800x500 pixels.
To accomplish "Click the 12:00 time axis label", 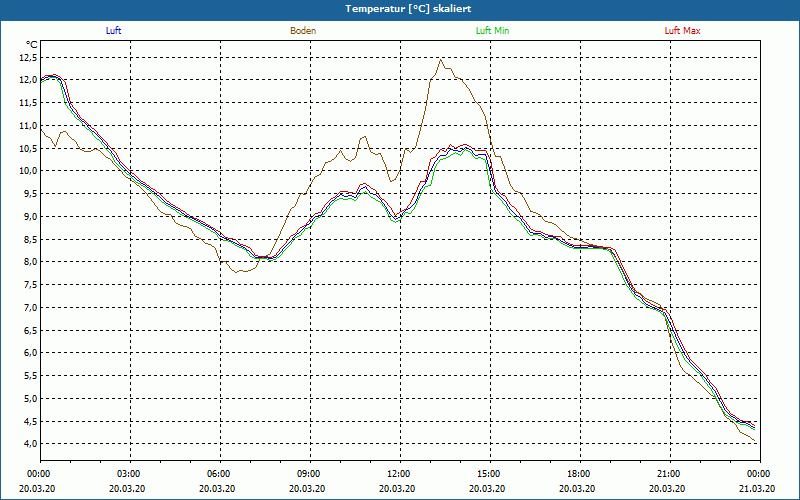I will [400, 474].
